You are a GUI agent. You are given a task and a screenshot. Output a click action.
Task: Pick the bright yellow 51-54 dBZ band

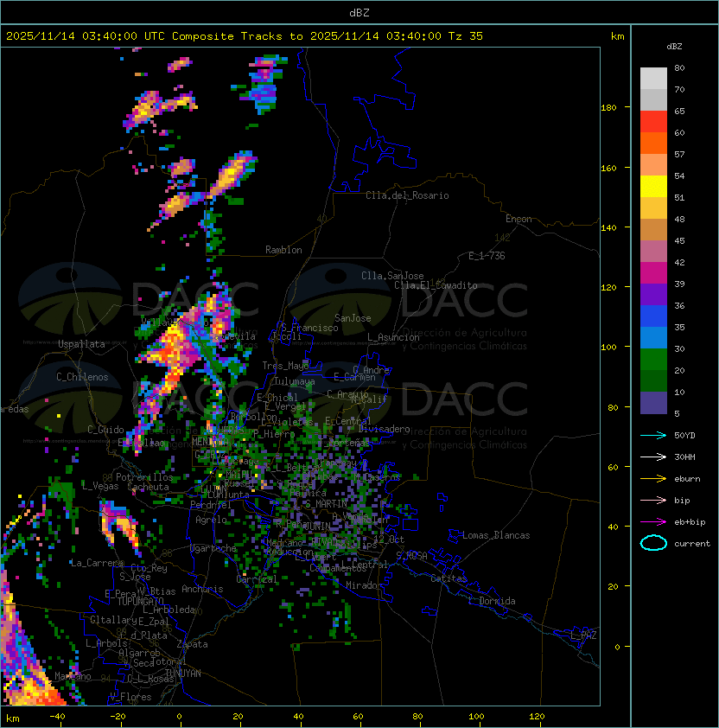[x=653, y=187]
